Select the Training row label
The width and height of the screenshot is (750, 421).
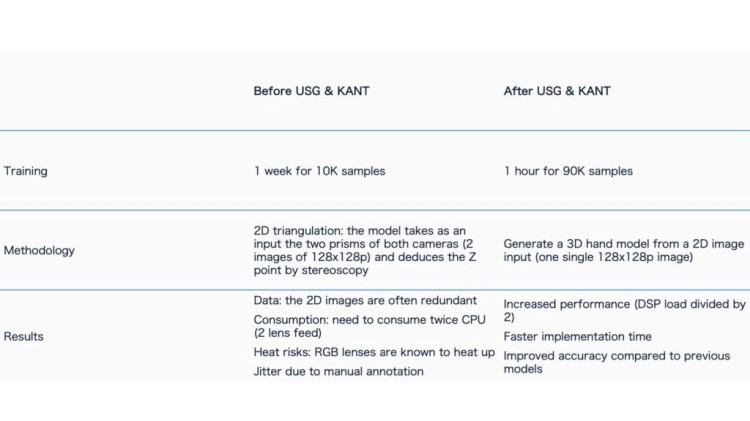[26, 171]
